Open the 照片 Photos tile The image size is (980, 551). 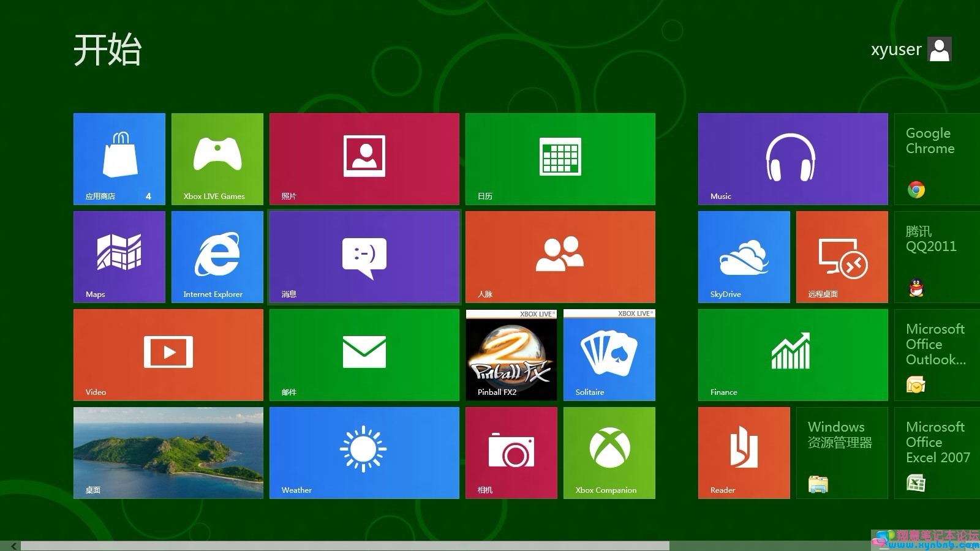pos(364,159)
